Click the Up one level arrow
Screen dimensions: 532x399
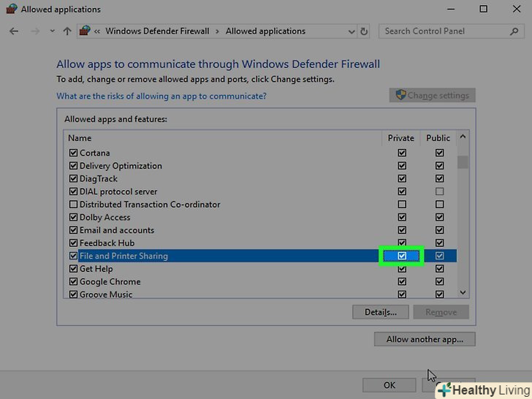click(x=67, y=31)
